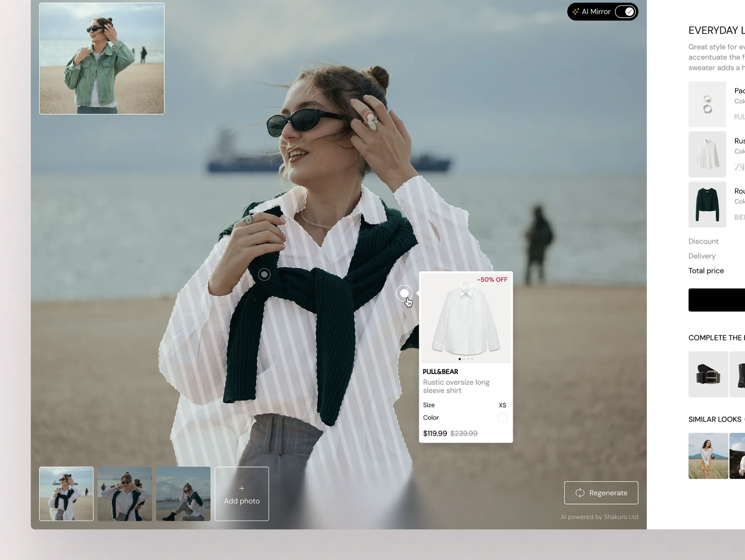This screenshot has height=560, width=745.
Task: Click the first carousel dot under shirt image
Action: (x=460, y=359)
